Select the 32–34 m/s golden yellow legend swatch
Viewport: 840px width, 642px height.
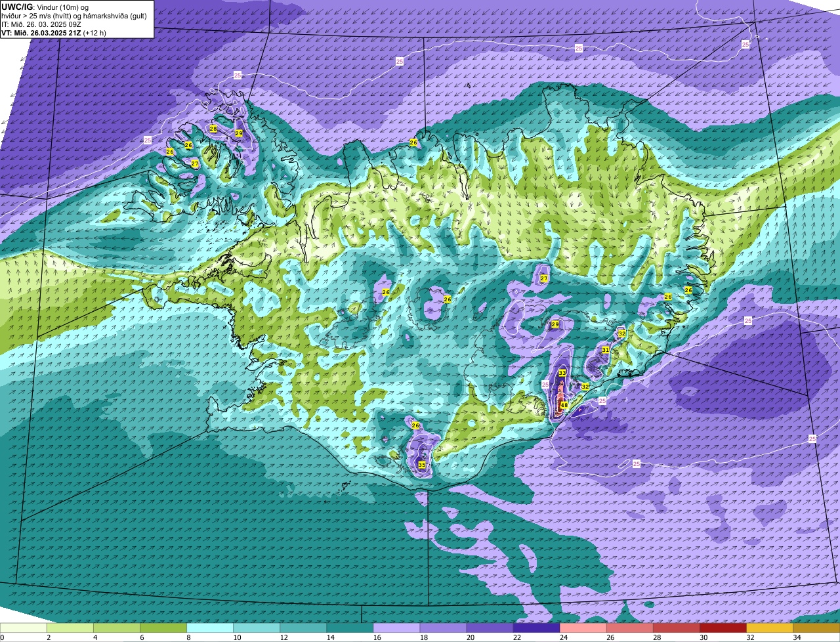point(769,628)
